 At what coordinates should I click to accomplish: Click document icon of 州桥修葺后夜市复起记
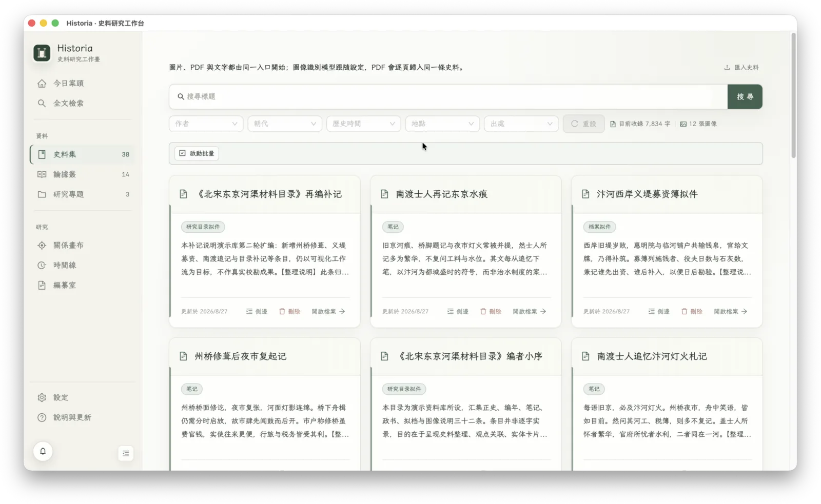coord(183,356)
